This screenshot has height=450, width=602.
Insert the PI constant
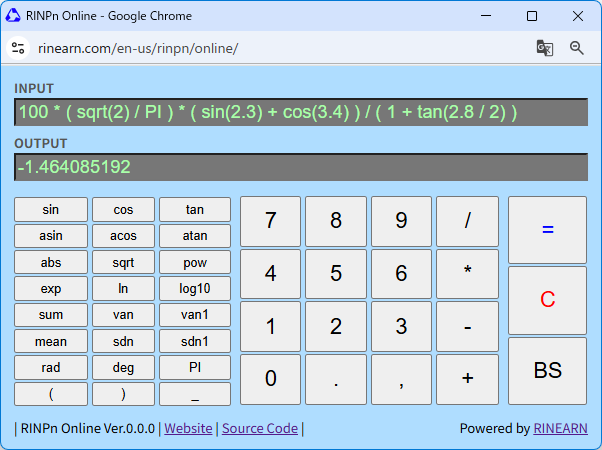(195, 367)
